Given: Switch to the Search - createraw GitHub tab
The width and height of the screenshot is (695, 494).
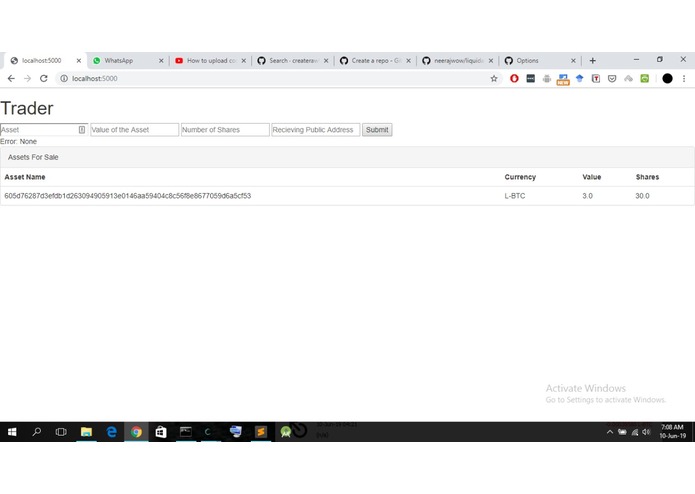Looking at the screenshot, I should 293,61.
